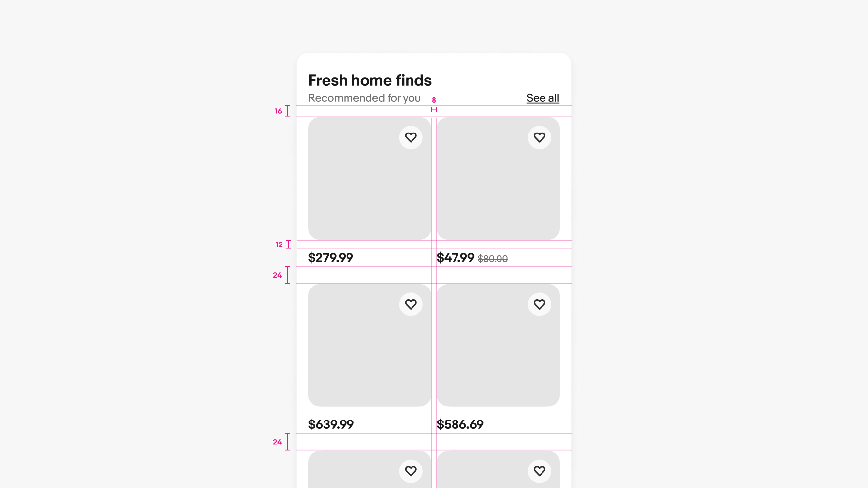Click the heart on the bottom-right partially visible card
868x488 pixels.
[540, 471]
